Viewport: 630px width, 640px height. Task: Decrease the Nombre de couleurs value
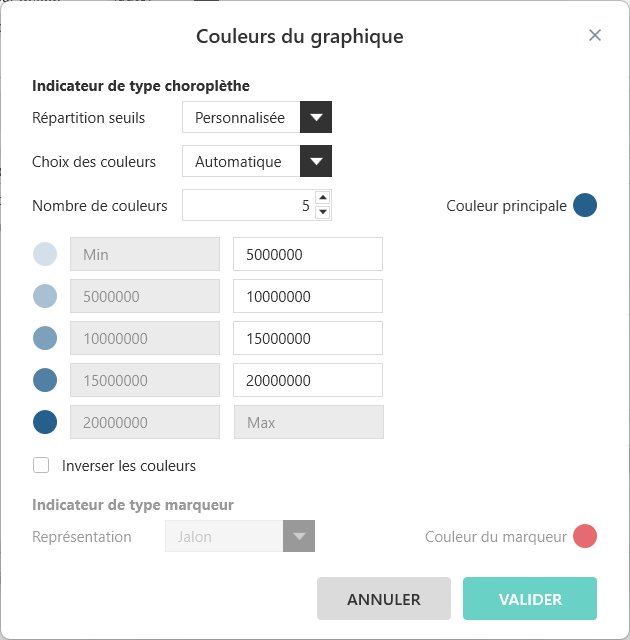coord(322,212)
